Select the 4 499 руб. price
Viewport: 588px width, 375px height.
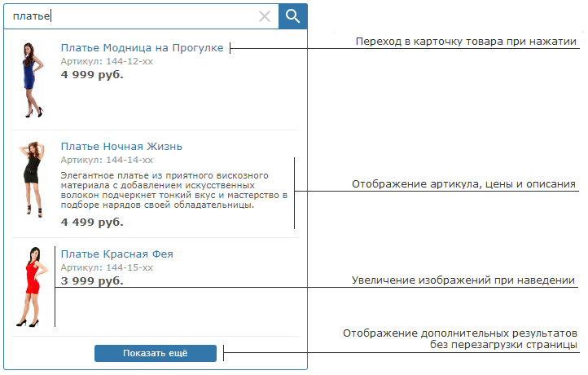point(92,222)
